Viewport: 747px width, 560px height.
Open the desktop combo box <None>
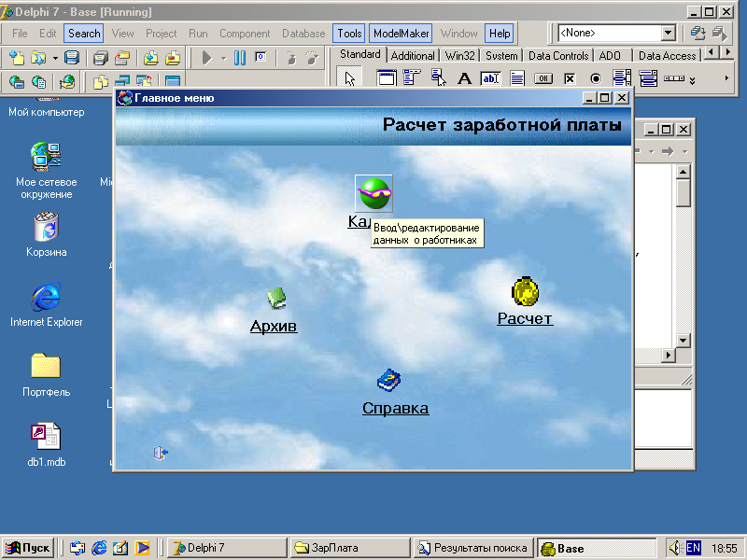click(x=668, y=33)
